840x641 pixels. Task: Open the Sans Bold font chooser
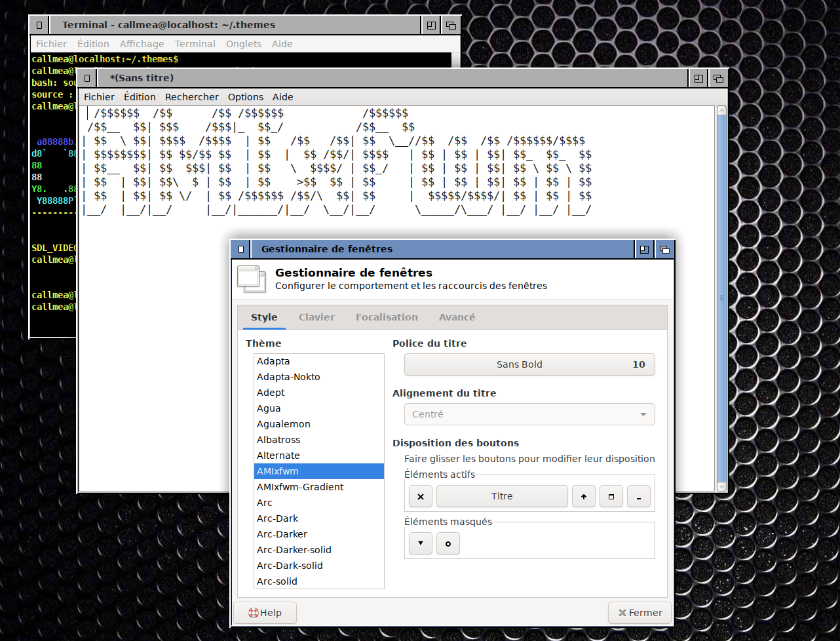coord(529,364)
